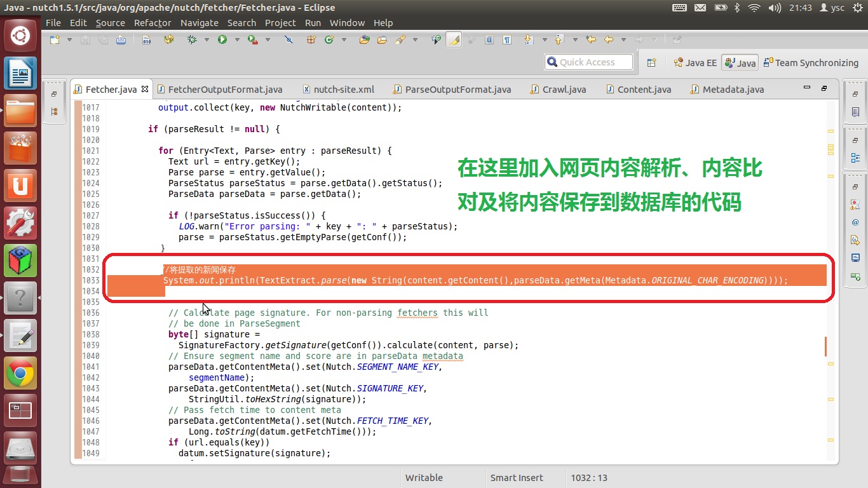Open the Declaration fast view icon

click(855, 240)
